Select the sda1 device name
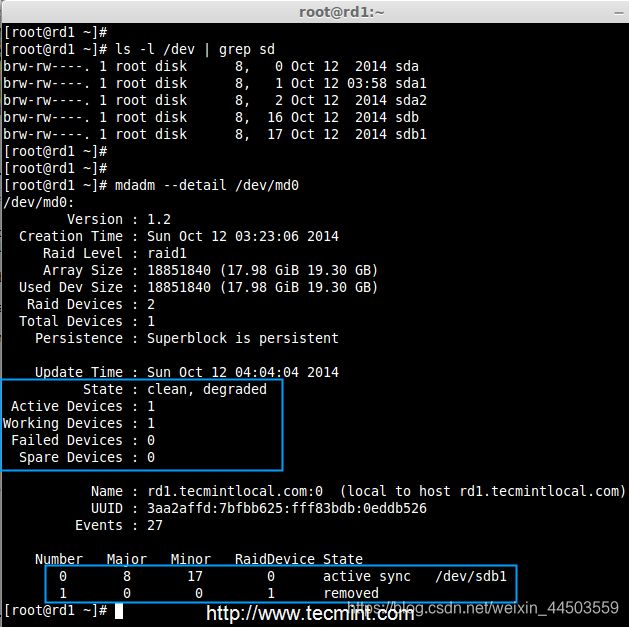Viewport: 629px width, 627px height. point(411,83)
